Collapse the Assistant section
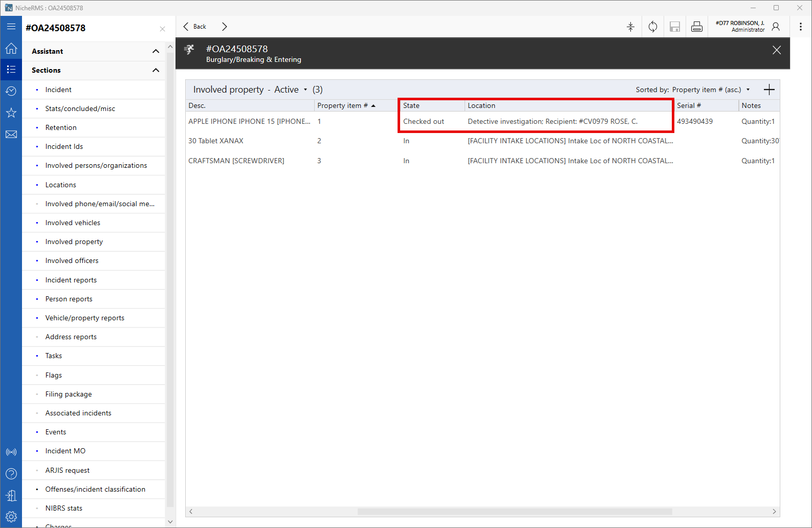 pyautogui.click(x=156, y=51)
